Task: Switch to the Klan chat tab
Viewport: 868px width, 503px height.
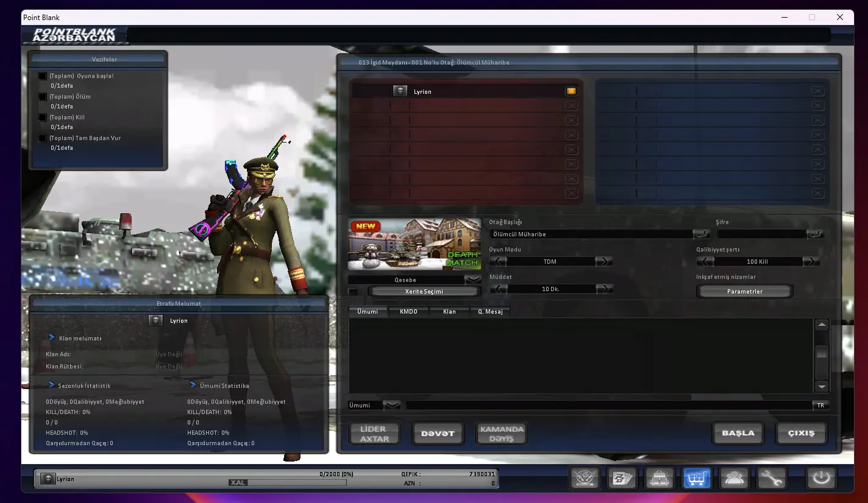Action: [449, 311]
